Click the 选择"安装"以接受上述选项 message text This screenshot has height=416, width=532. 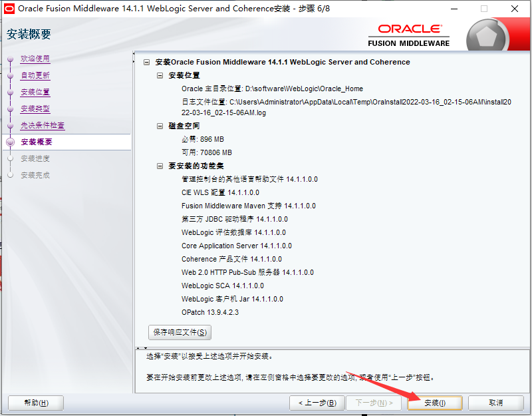pyautogui.click(x=209, y=357)
